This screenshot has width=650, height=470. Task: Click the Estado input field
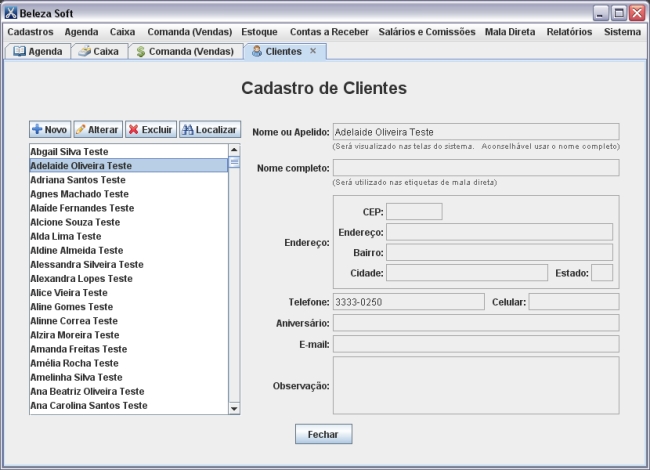(602, 273)
